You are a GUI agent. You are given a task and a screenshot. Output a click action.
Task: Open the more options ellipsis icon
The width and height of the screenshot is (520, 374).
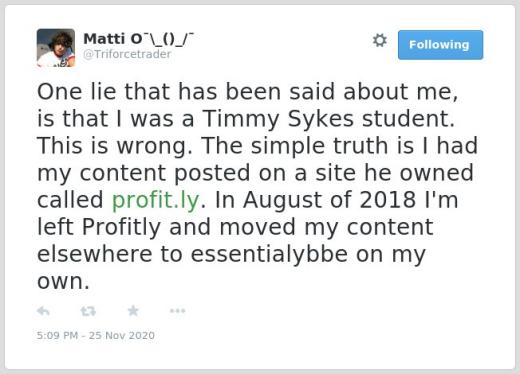coord(177,311)
